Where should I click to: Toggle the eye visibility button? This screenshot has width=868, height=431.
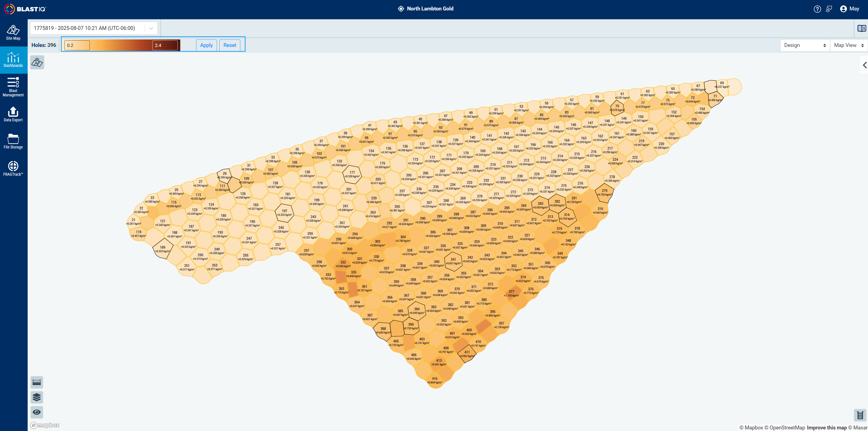(37, 412)
